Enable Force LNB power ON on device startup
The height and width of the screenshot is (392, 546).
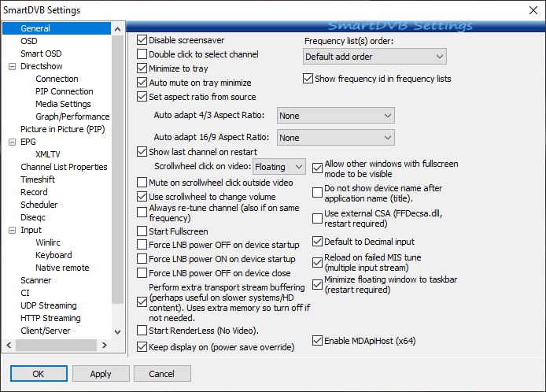[x=142, y=259]
